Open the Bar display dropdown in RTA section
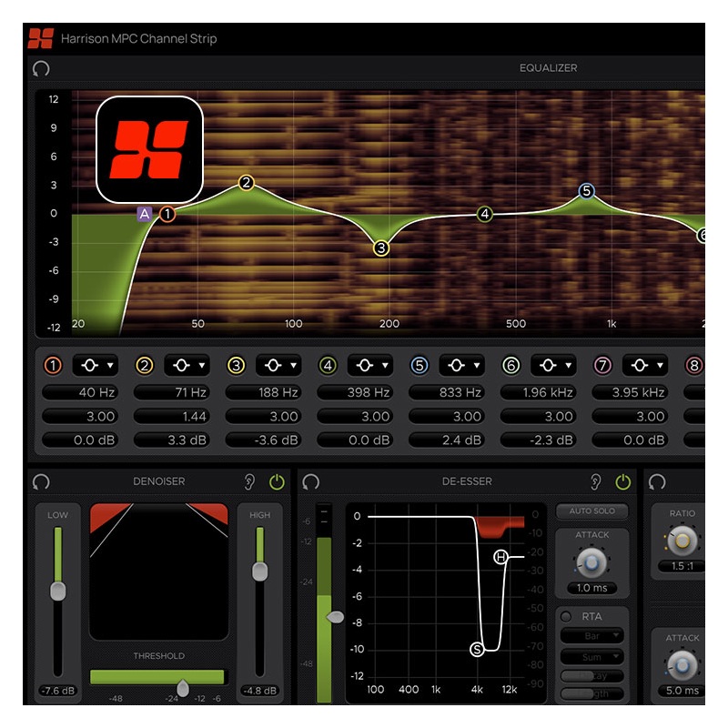 click(593, 633)
